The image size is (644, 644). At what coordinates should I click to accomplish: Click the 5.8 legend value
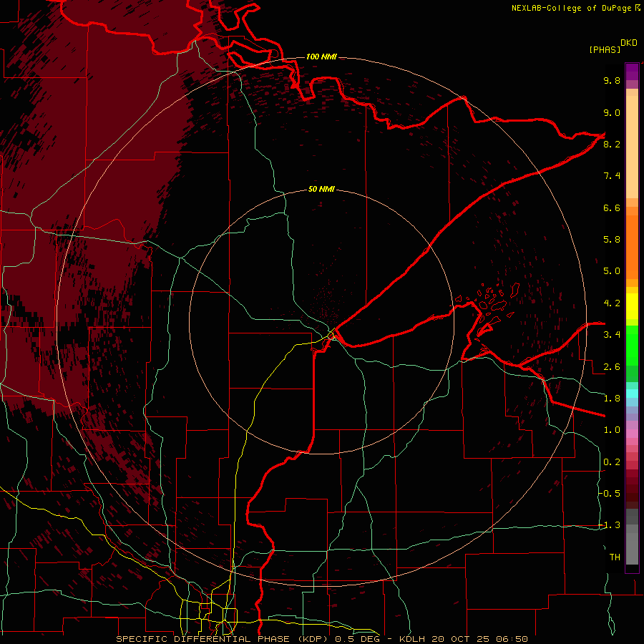612,240
